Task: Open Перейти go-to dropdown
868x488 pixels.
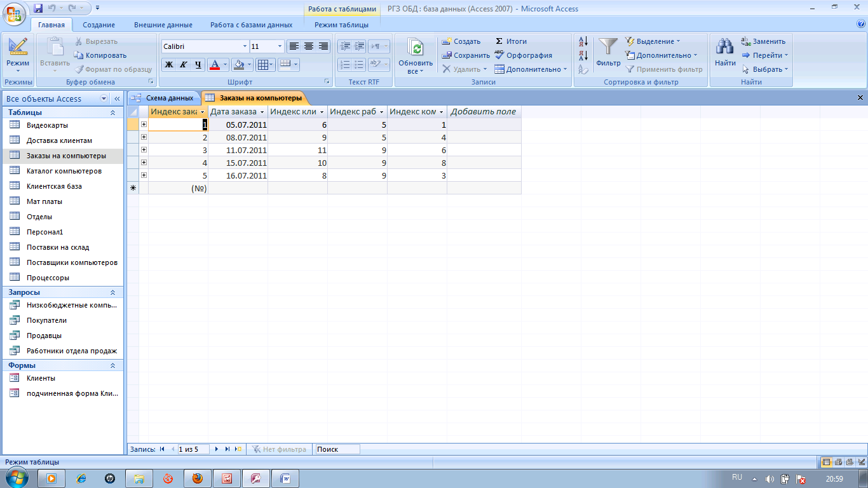Action: [x=765, y=55]
